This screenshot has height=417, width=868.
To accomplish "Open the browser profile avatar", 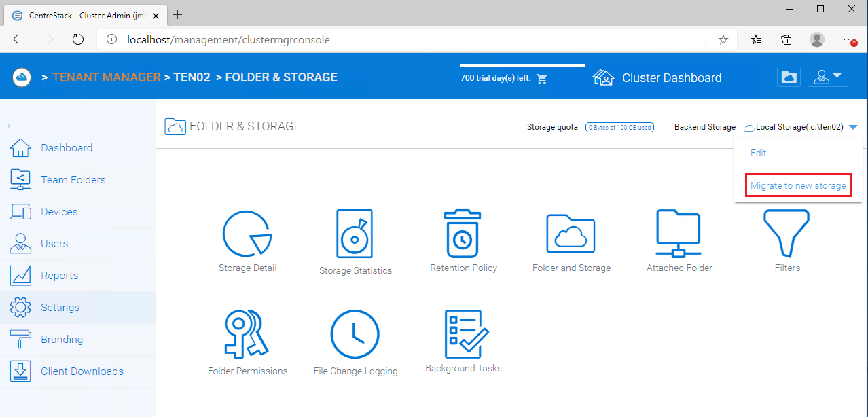I will (x=817, y=39).
